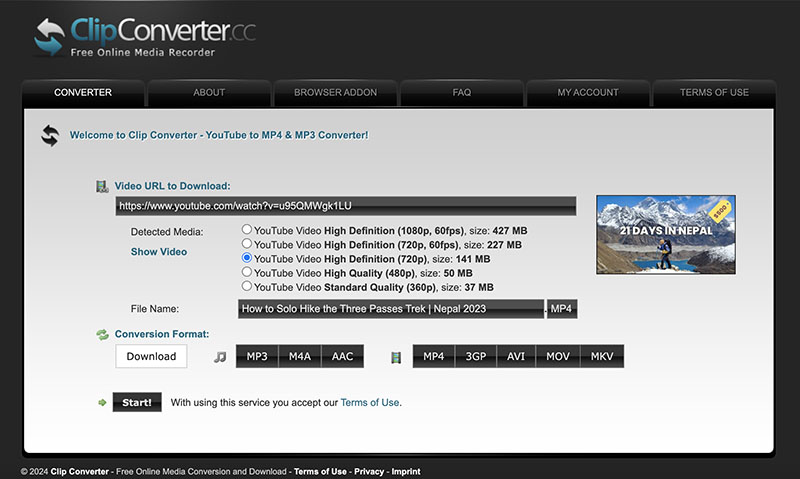
Task: Choose 3GP conversion format
Action: [x=476, y=356]
